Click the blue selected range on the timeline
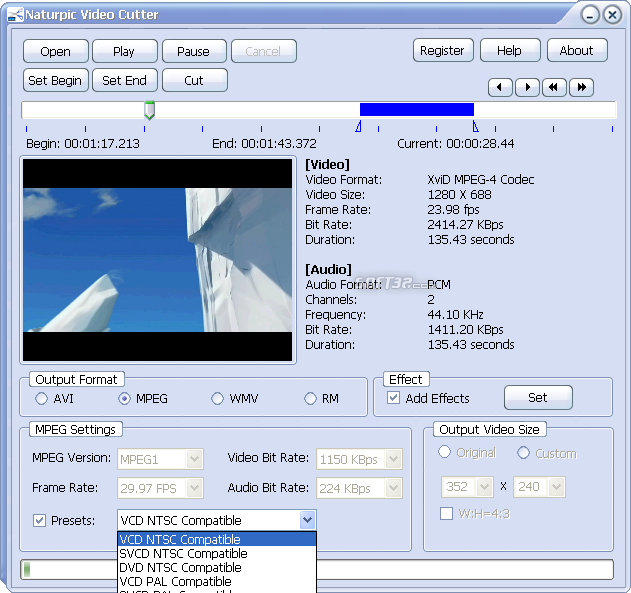This screenshot has height=593, width=631. click(x=417, y=109)
